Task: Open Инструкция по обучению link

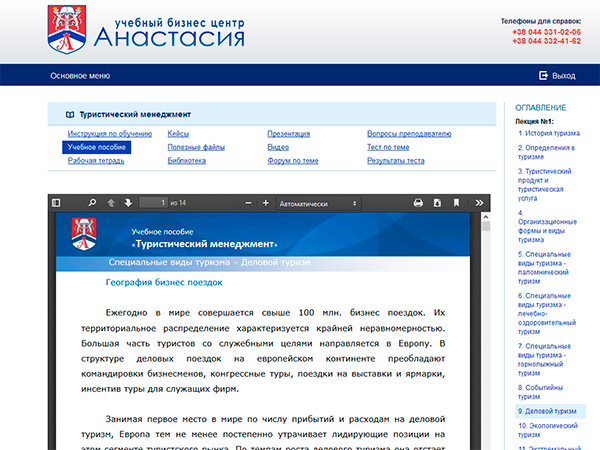Action: coord(110,133)
